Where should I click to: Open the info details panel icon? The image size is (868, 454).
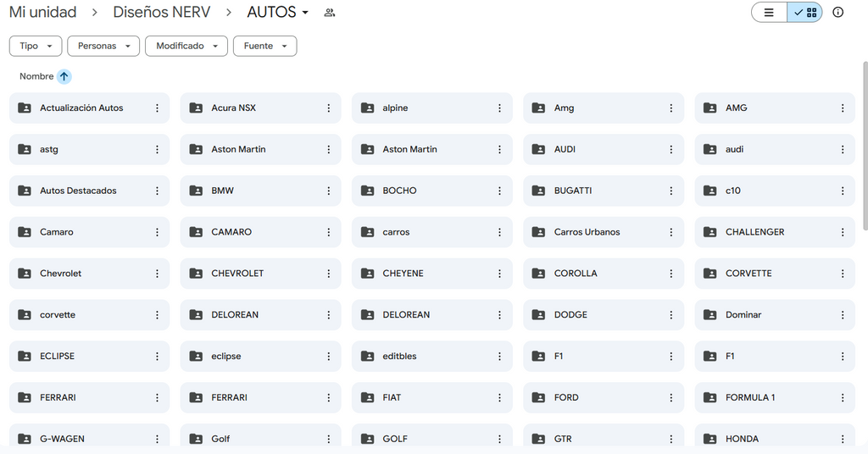click(x=837, y=13)
